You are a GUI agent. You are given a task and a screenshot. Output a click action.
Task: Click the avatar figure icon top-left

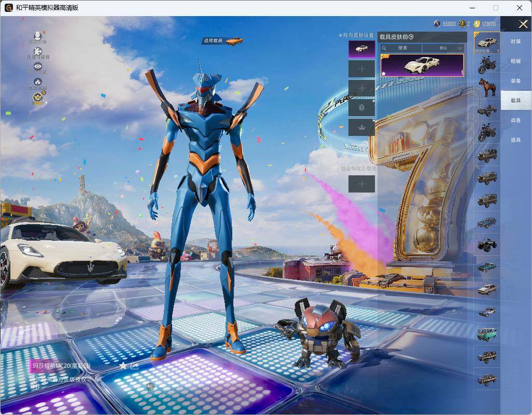click(x=38, y=36)
